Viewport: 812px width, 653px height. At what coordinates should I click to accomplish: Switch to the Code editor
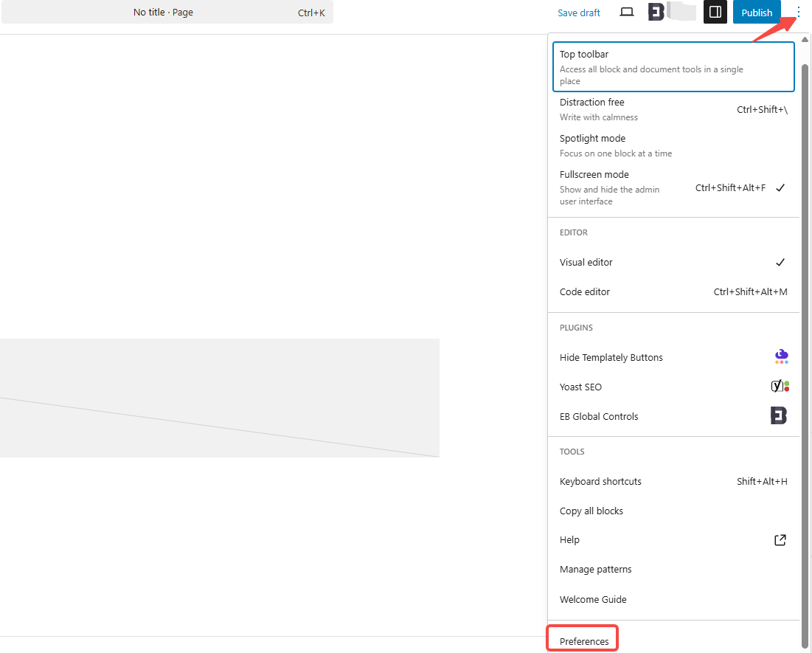[x=585, y=291]
